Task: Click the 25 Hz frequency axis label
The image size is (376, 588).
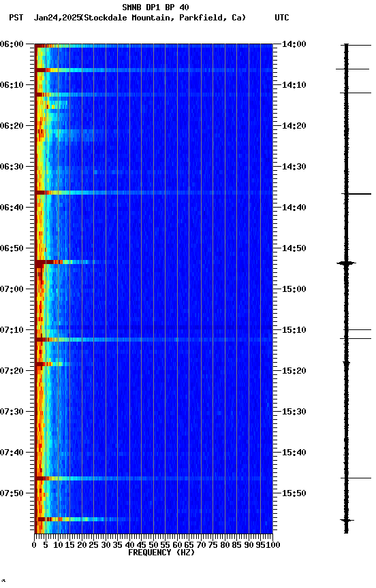Action: [x=94, y=545]
